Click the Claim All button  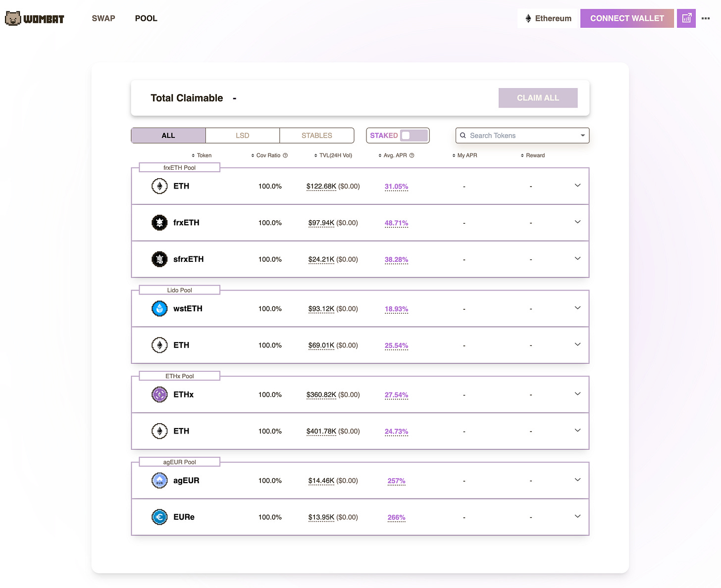pyautogui.click(x=538, y=98)
